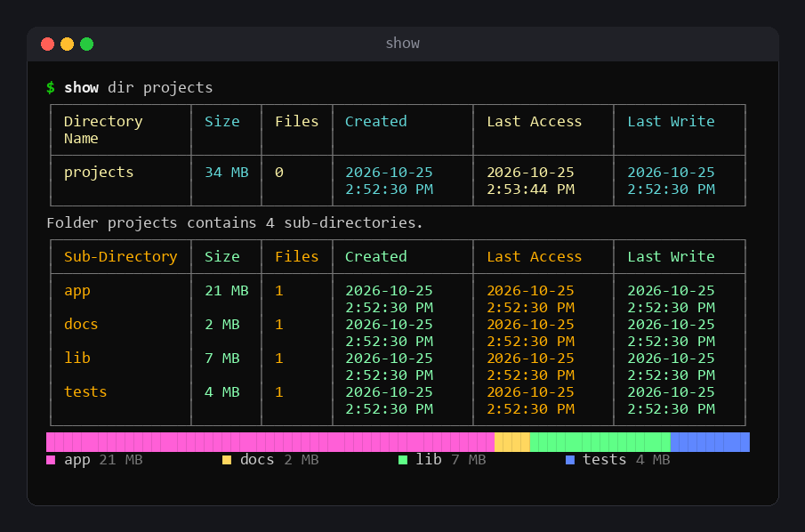Select the 'app' sub-directory row name

pos(77,291)
